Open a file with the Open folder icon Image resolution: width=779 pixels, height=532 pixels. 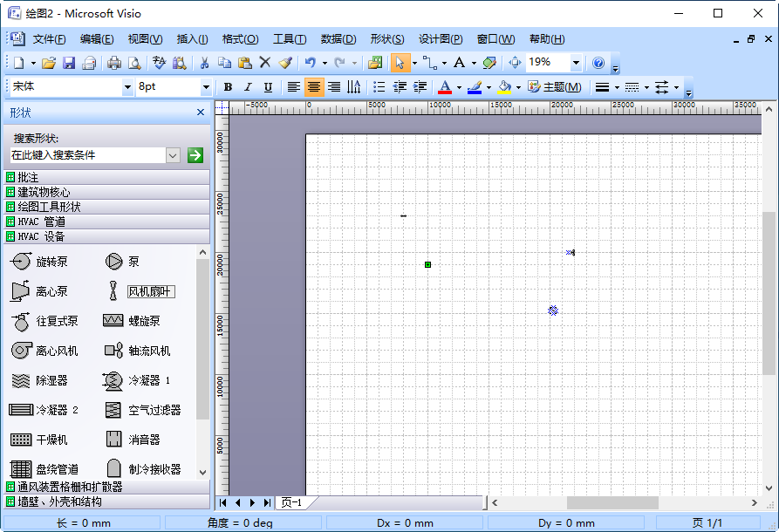49,63
